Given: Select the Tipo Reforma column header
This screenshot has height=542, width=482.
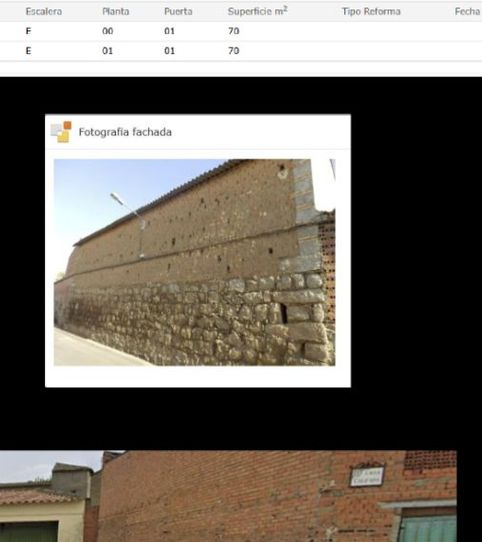Looking at the screenshot, I should click(371, 11).
